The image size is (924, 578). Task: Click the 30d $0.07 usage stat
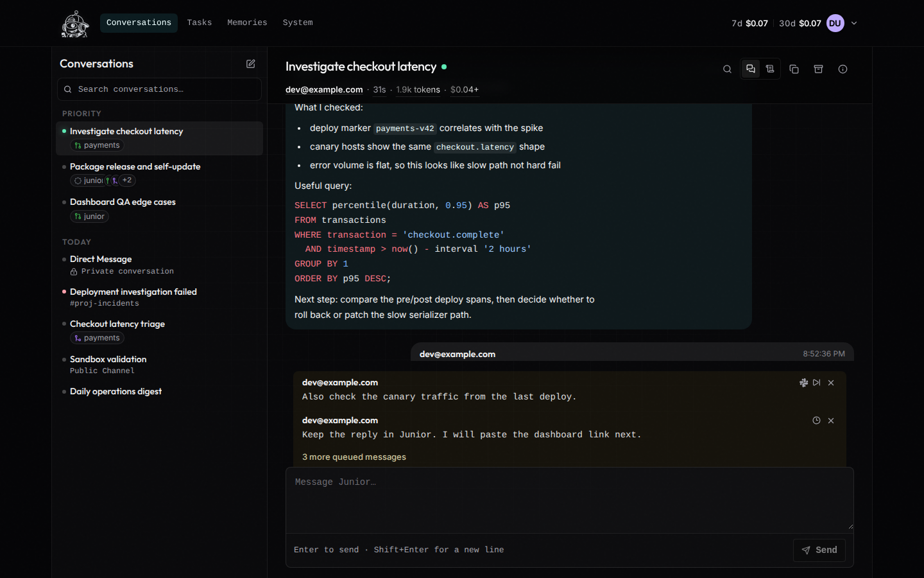[800, 23]
